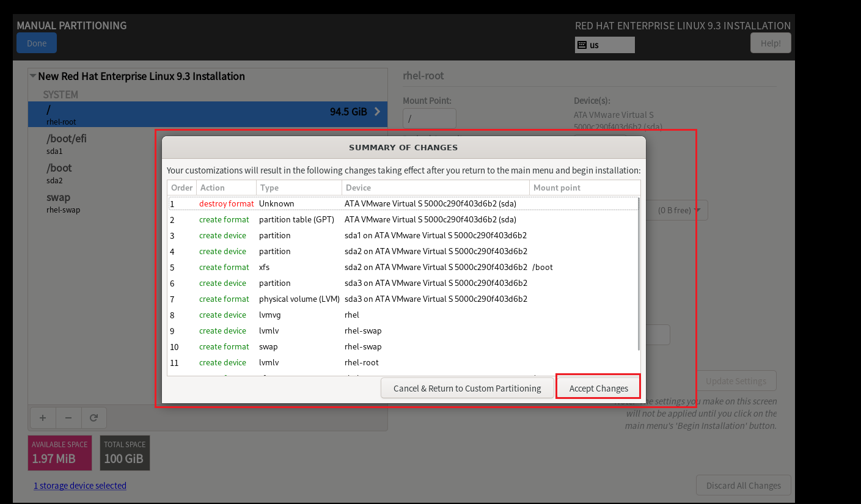The width and height of the screenshot is (861, 504).
Task: Select row 8 lvmvg rhel
Action: (403, 315)
